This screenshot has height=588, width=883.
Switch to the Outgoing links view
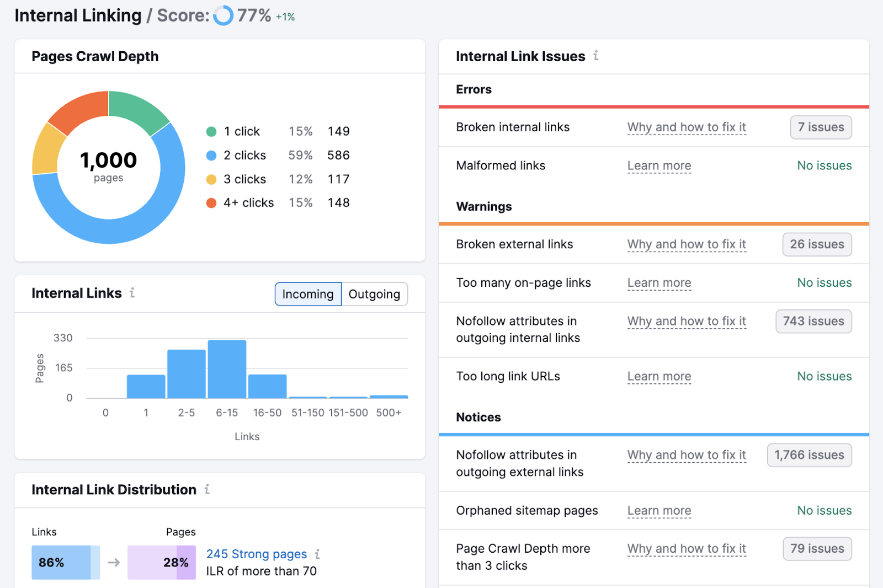click(375, 294)
